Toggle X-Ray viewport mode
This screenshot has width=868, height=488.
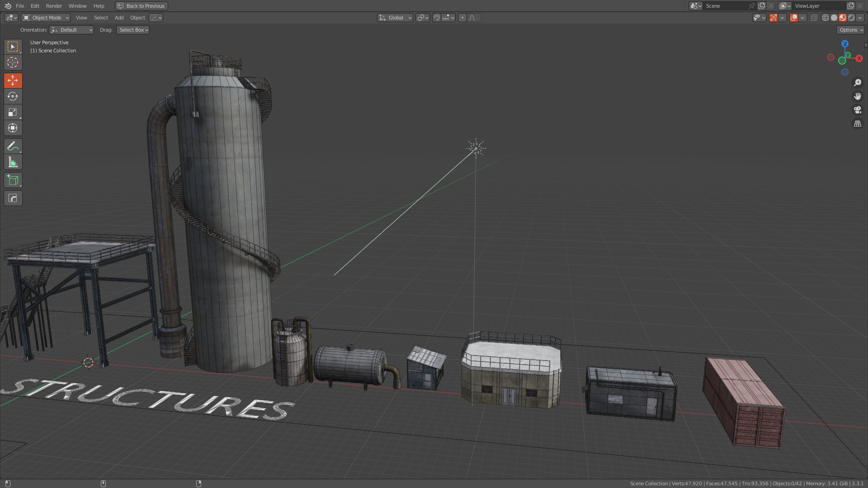point(814,18)
